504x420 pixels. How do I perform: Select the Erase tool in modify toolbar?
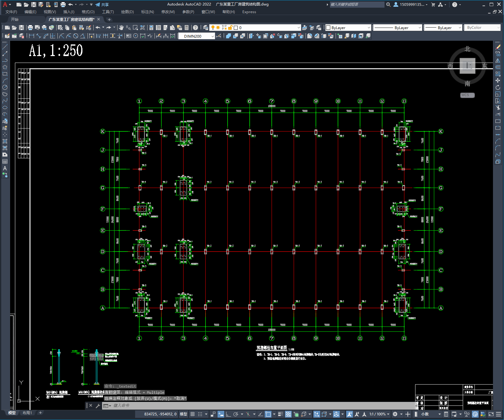pos(498,47)
